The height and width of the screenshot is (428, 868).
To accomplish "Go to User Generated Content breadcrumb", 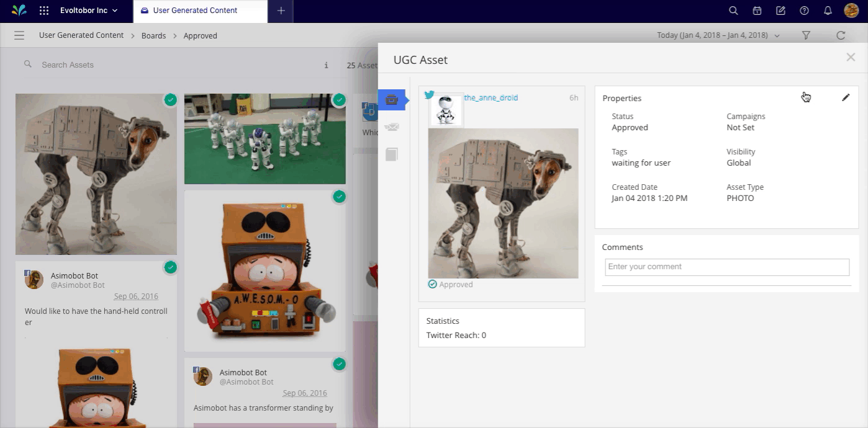I will (x=81, y=35).
